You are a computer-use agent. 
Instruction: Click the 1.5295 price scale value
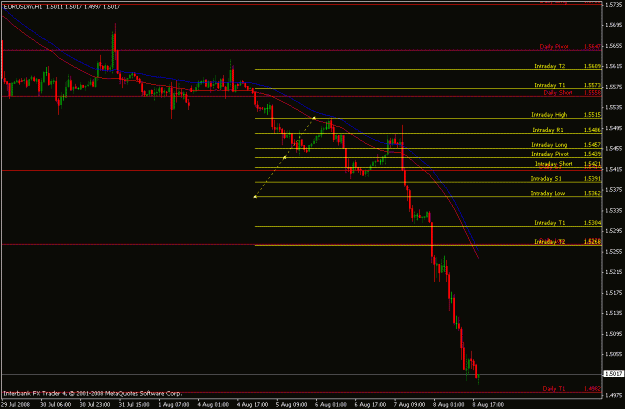coord(613,231)
